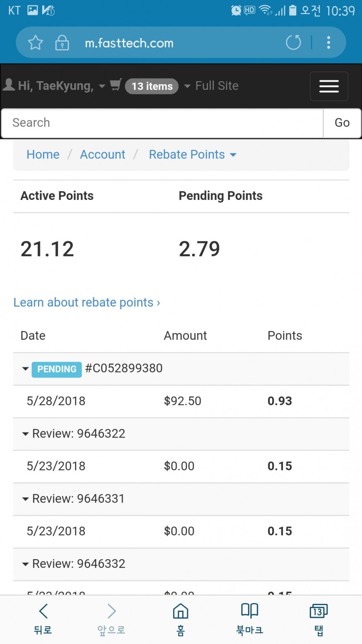Tap the bookmark star icon in address bar
This screenshot has height=644, width=362.
pyautogui.click(x=36, y=43)
